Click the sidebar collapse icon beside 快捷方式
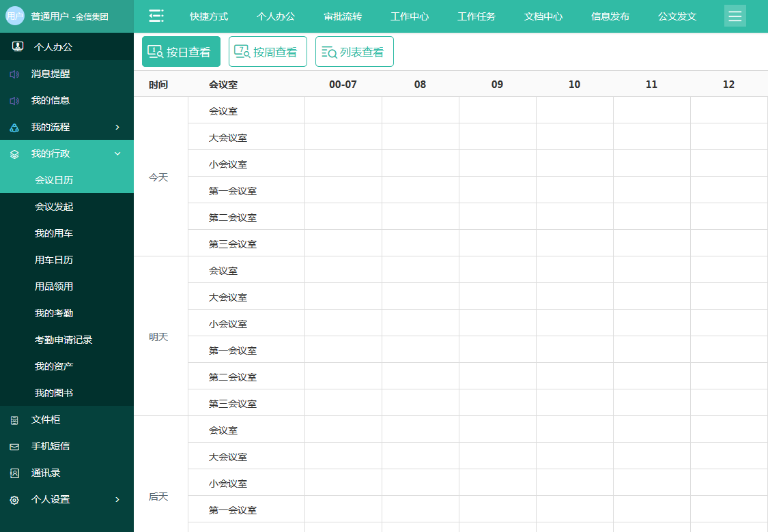Viewport: 768px width, 532px height. point(156,14)
